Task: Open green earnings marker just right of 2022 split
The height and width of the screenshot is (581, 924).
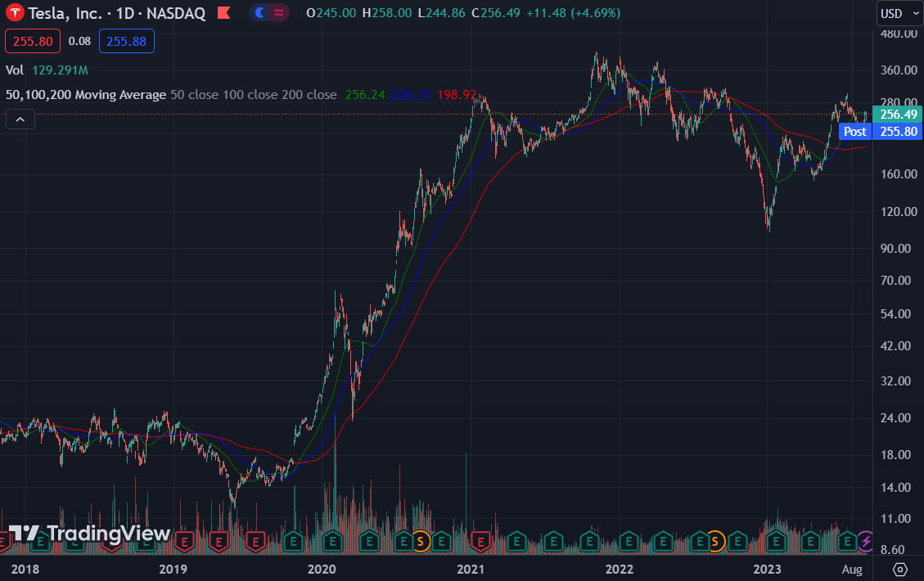Action: (737, 541)
